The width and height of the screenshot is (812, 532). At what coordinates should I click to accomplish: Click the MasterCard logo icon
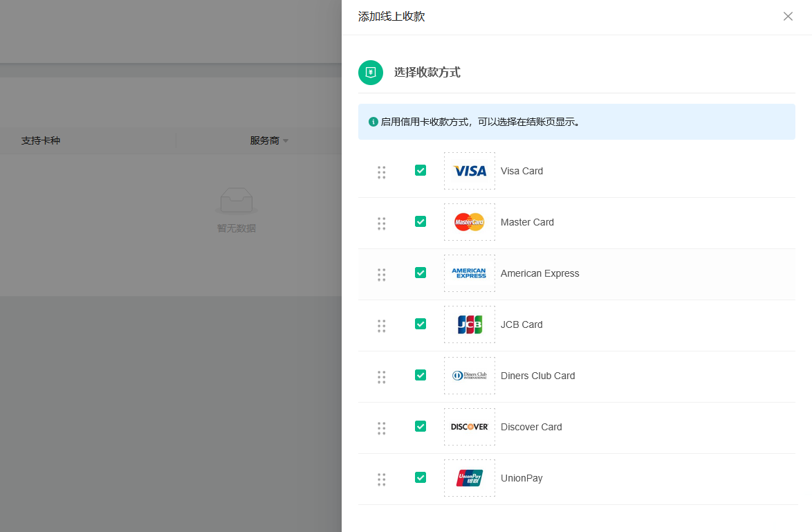pyautogui.click(x=470, y=222)
